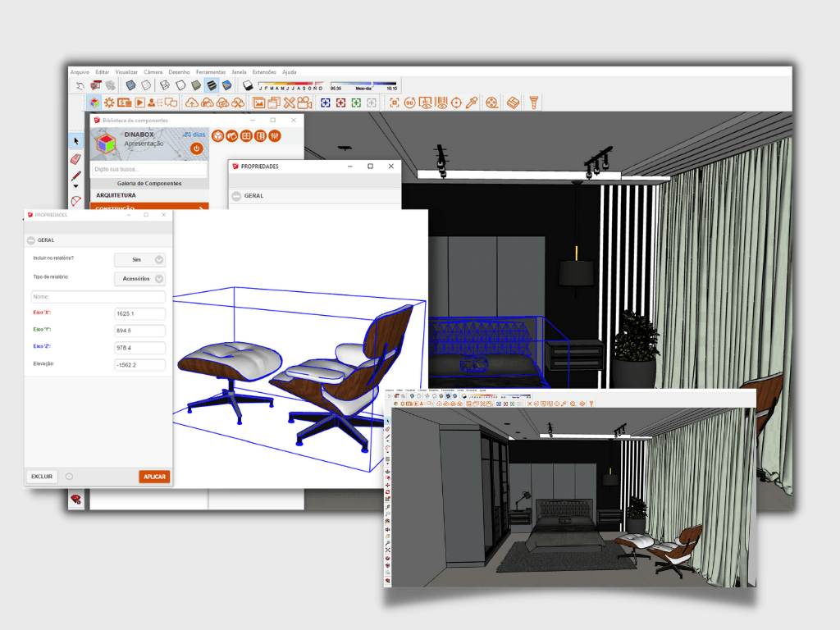Adjust the time of day shadow slider
The height and width of the screenshot is (630, 840).
coord(363,85)
